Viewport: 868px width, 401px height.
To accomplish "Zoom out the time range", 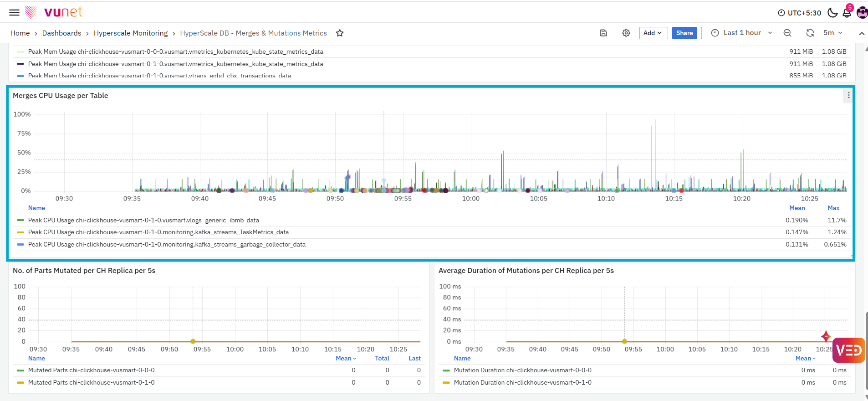I will [787, 33].
